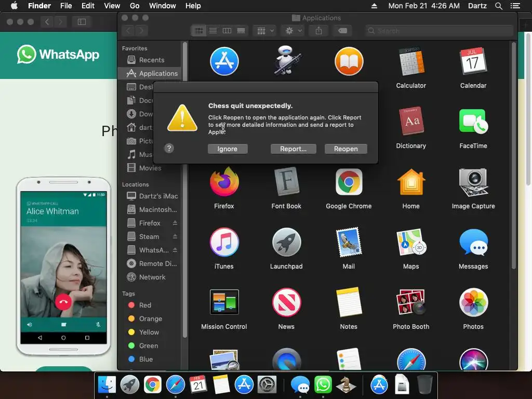Open the Help menu

pyautogui.click(x=193, y=6)
